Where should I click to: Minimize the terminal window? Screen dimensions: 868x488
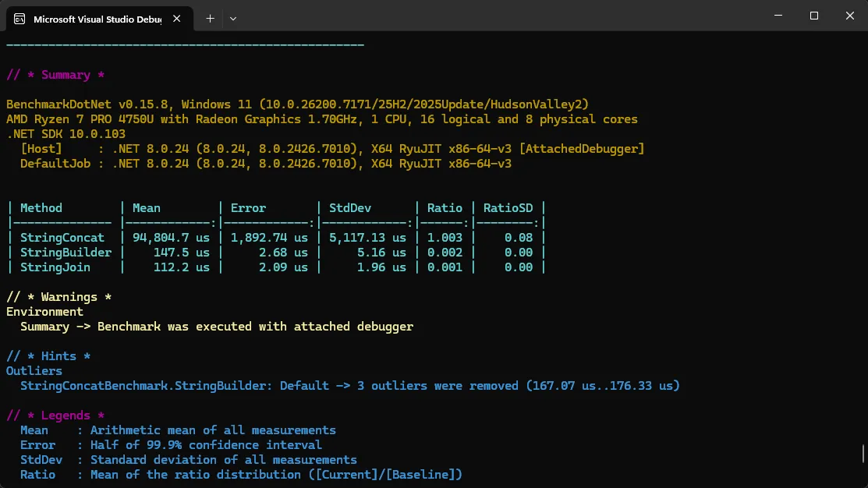pyautogui.click(x=778, y=16)
